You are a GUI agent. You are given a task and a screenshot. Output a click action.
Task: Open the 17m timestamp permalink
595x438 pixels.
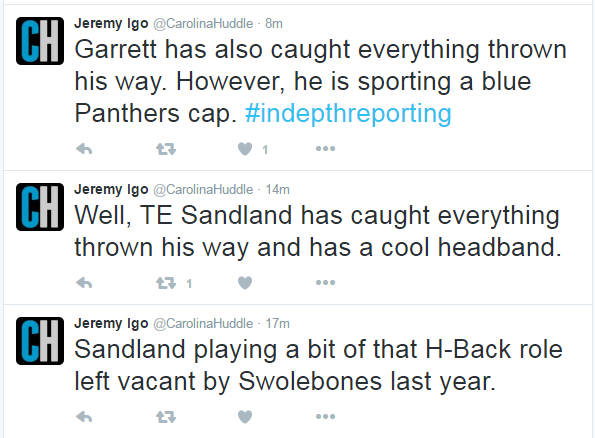tap(277, 323)
